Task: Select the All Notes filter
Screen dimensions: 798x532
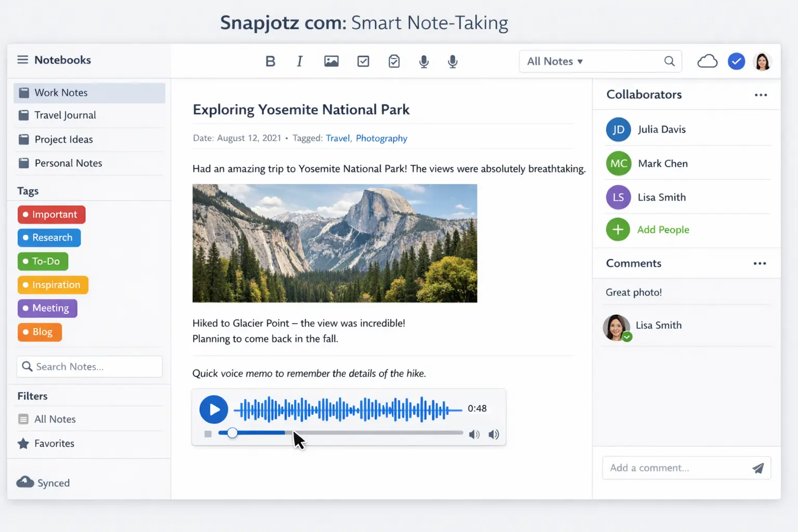Action: 54,419
